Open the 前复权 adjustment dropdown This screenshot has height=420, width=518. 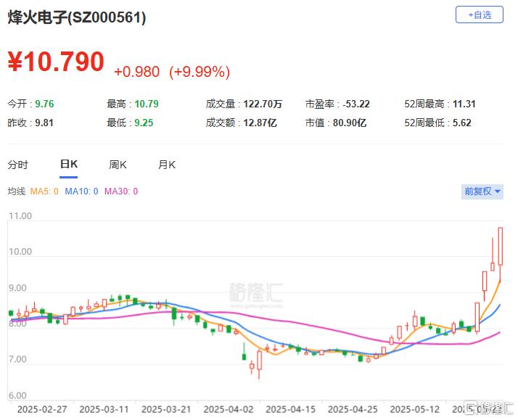[x=482, y=192]
